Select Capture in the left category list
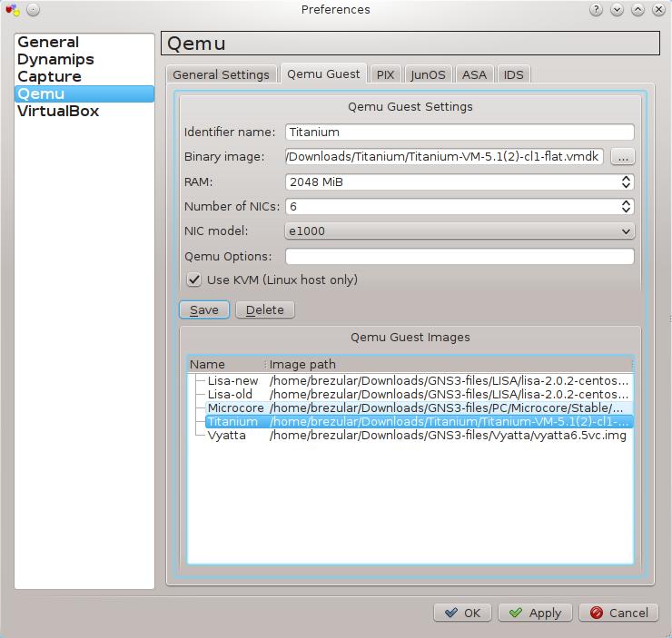Image resolution: width=672 pixels, height=638 pixels. coord(84,76)
